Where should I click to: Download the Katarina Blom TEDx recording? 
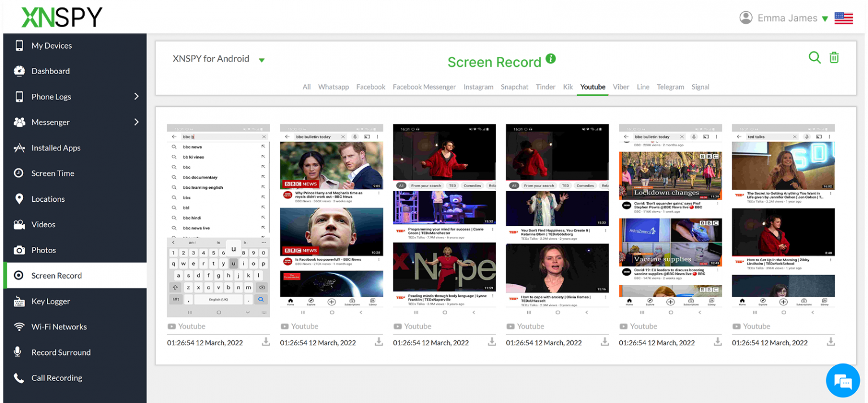(605, 342)
